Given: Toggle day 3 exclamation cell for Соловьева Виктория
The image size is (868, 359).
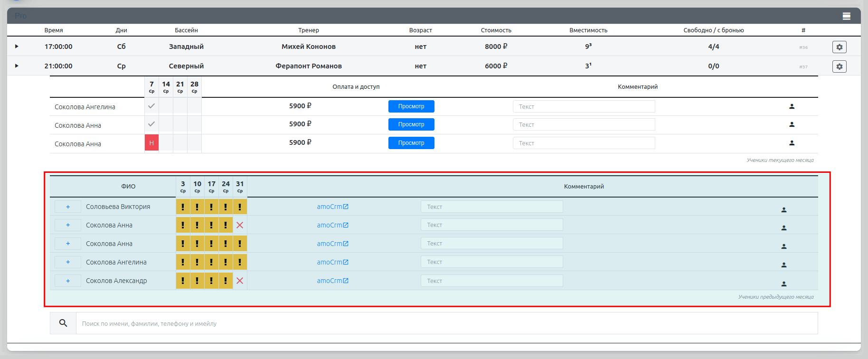Looking at the screenshot, I should pyautogui.click(x=183, y=207).
